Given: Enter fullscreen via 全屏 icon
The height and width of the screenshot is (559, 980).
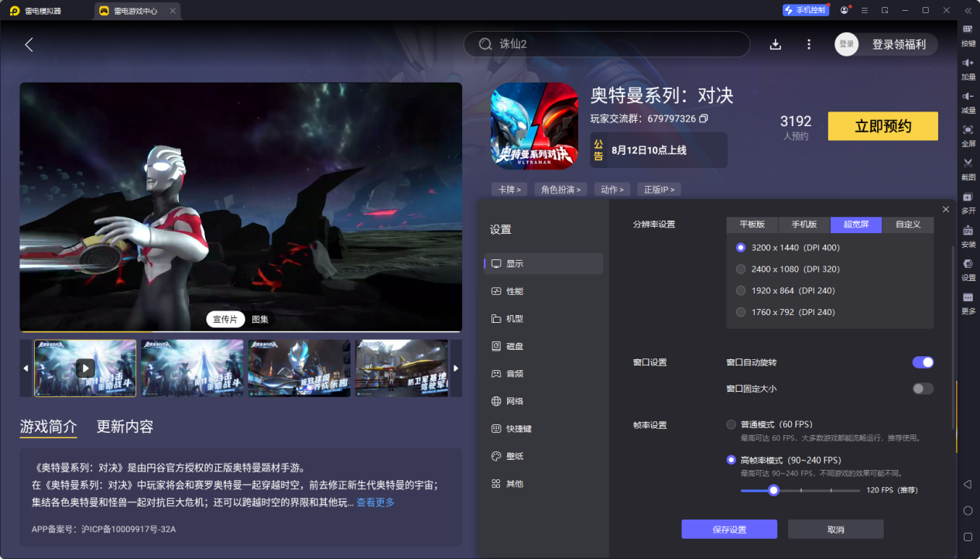Looking at the screenshot, I should coord(968,129).
